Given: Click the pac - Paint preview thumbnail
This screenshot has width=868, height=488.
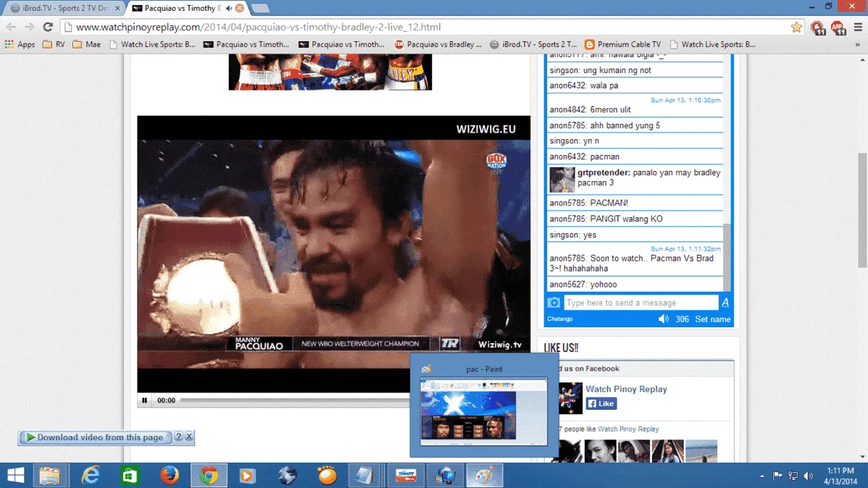Looking at the screenshot, I should (484, 411).
